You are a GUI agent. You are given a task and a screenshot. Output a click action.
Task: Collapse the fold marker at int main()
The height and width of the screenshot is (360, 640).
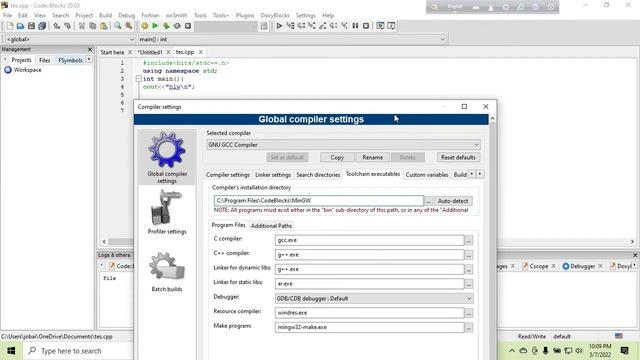point(139,79)
